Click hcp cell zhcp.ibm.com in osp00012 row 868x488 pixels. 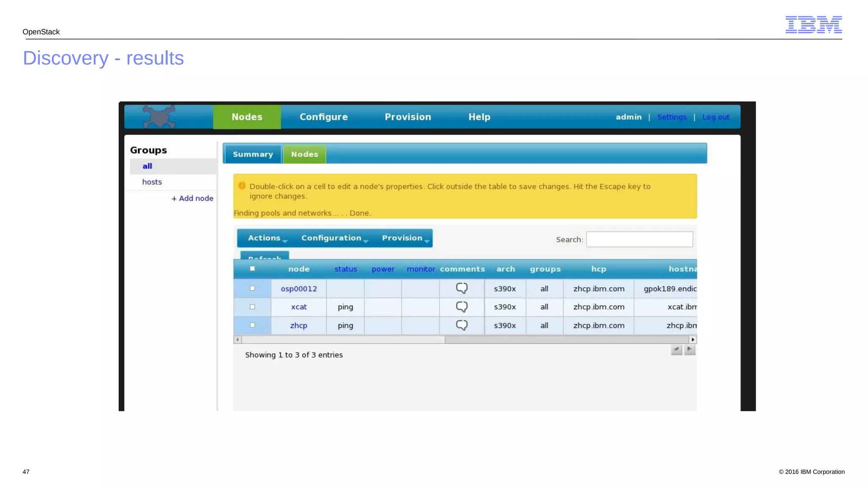[599, 289]
